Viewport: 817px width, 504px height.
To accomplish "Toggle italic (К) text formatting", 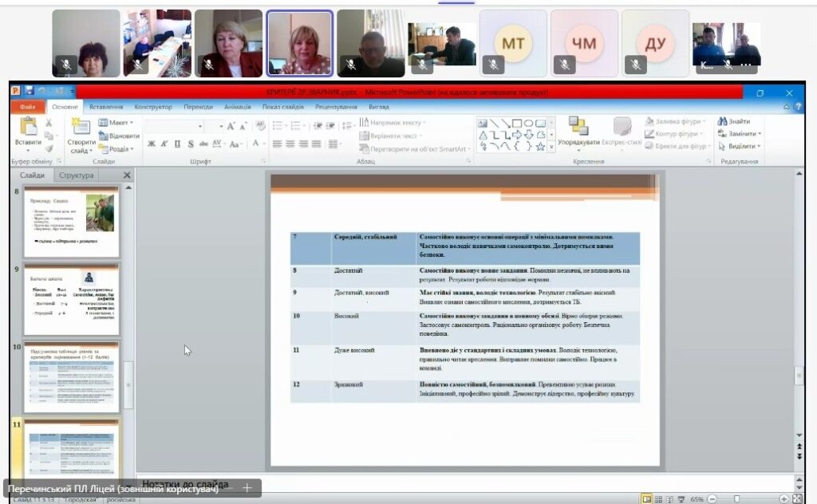I will (x=164, y=144).
